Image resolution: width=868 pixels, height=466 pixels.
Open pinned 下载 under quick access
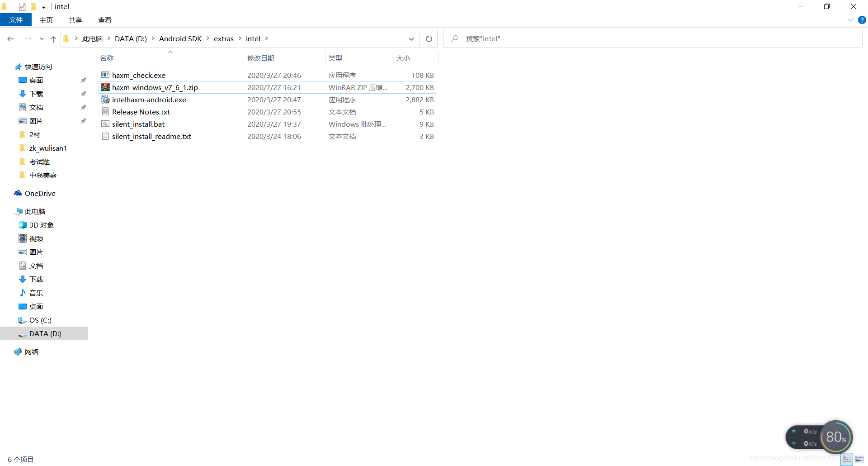(36, 94)
